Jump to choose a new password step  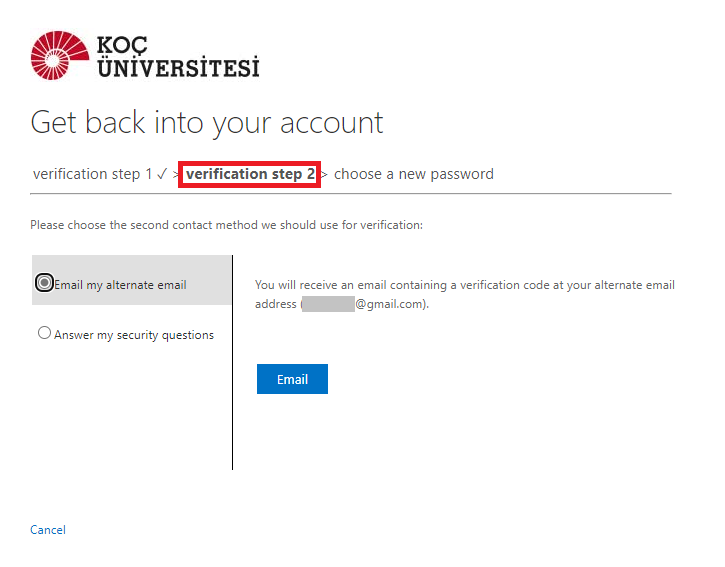click(414, 174)
